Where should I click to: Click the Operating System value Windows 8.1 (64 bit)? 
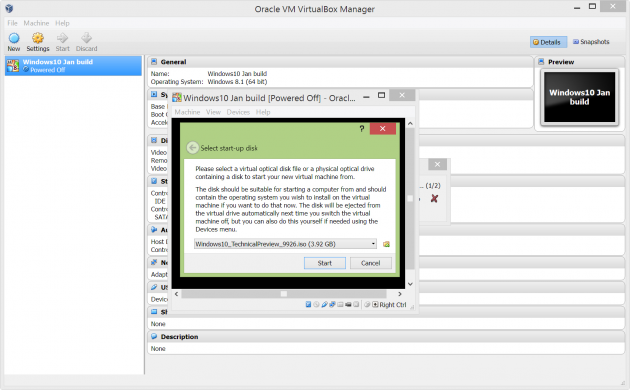point(237,82)
